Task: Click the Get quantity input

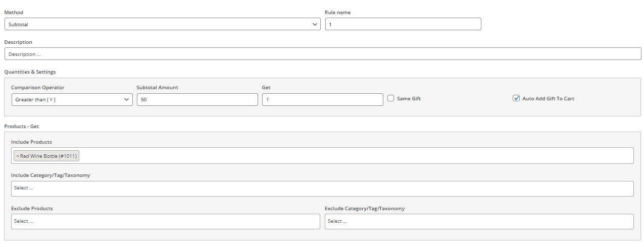Action: coord(322,100)
